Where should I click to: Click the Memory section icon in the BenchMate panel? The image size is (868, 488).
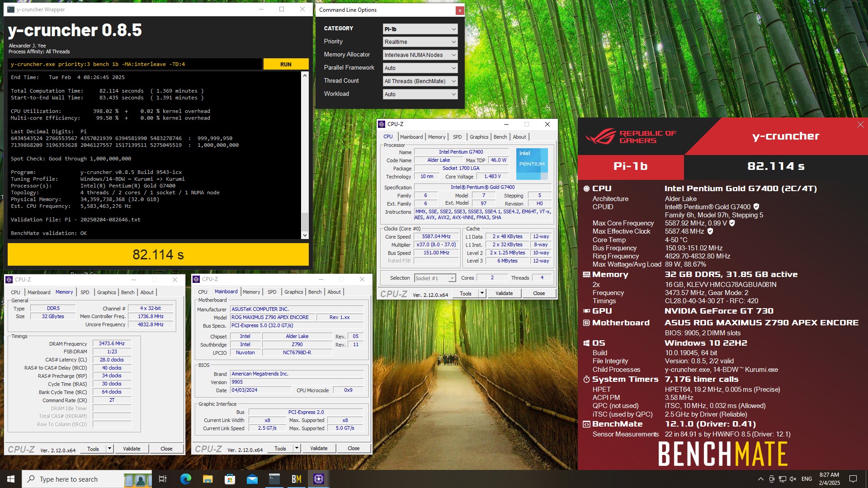(x=586, y=275)
